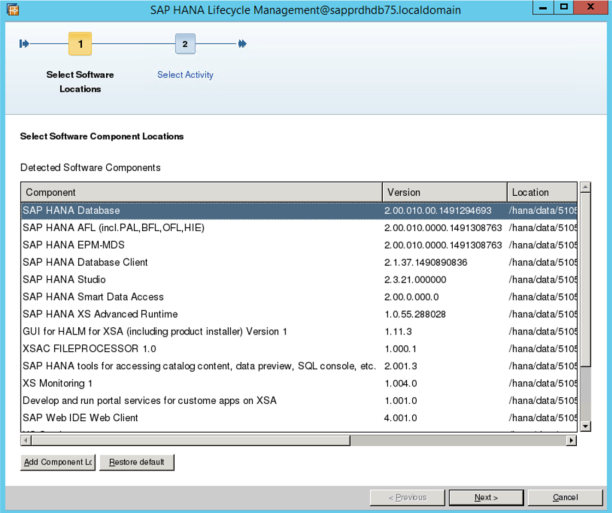
Task: Select SAP HANA XS Advanced Runtime row
Action: coord(299,314)
